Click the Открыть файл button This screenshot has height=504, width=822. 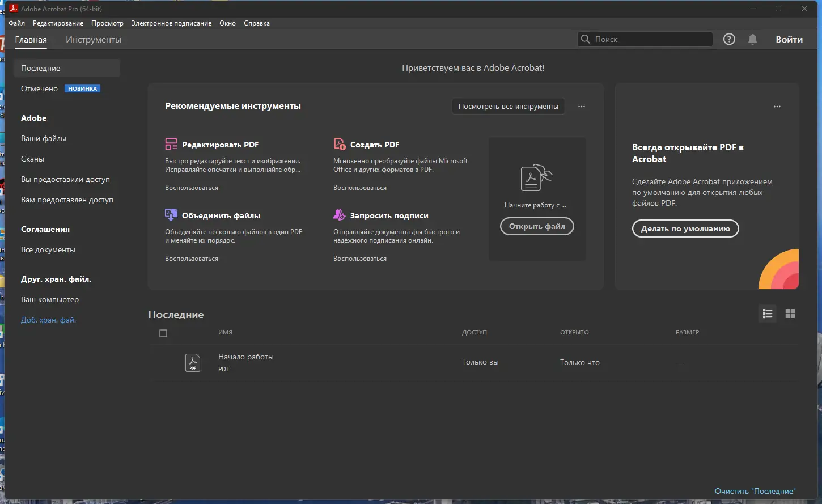coord(537,226)
